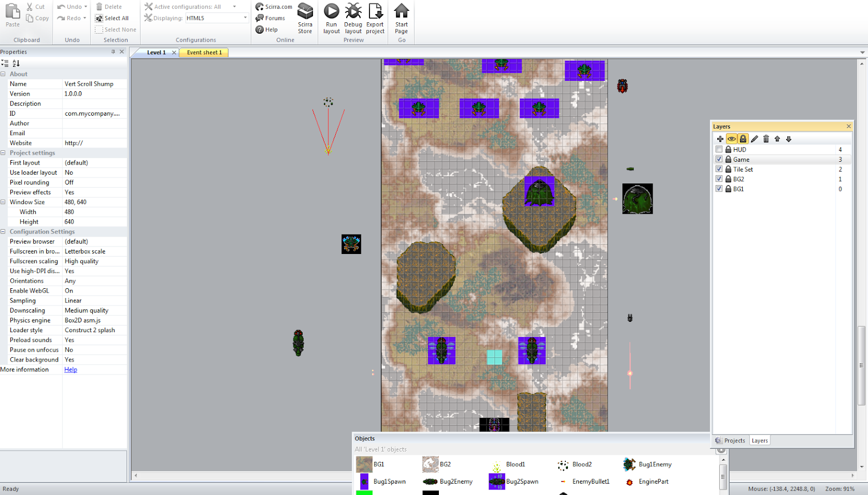
Task: Click the rename layer pencil icon
Action: pyautogui.click(x=755, y=139)
